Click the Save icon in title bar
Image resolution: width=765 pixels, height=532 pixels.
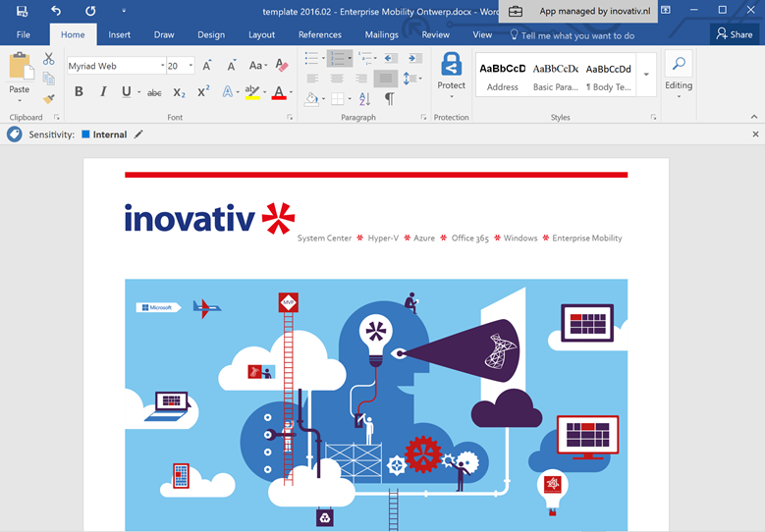tap(22, 11)
